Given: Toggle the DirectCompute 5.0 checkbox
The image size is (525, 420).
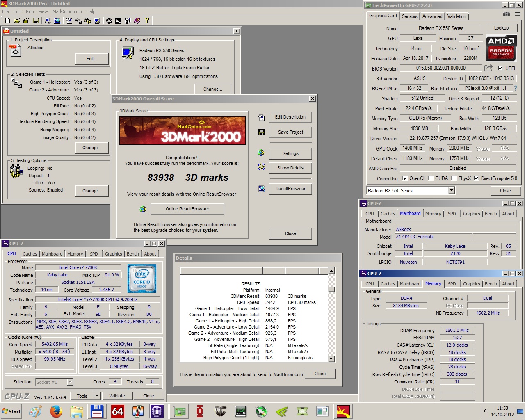Looking at the screenshot, I should [476, 178].
